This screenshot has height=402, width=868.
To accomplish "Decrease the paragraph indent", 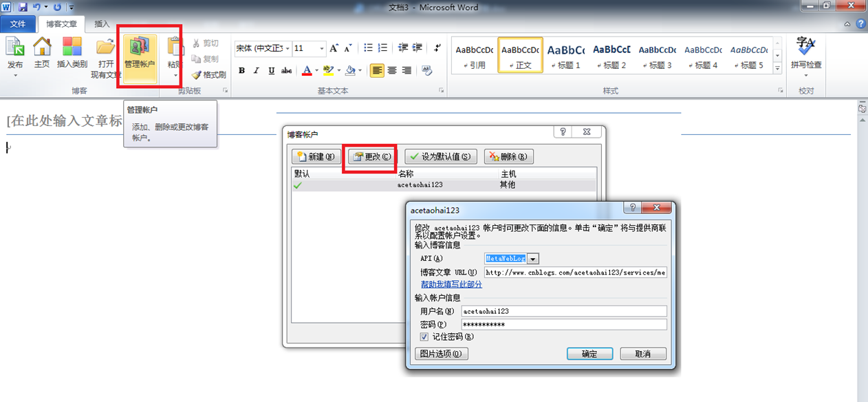I will tap(402, 48).
